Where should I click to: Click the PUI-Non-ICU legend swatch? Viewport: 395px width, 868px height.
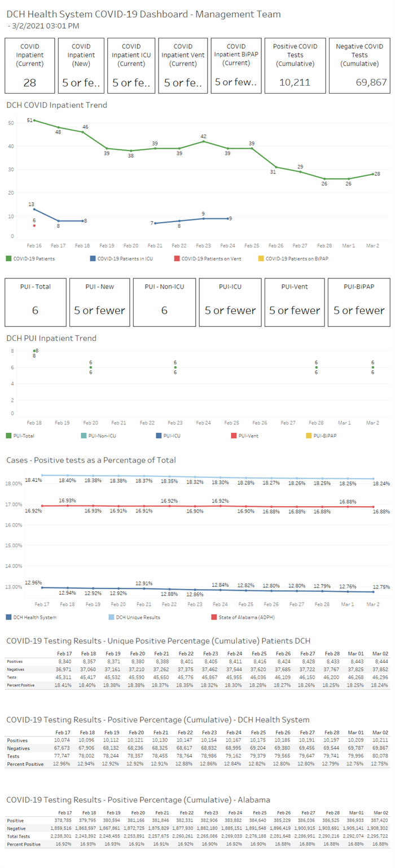click(x=85, y=436)
